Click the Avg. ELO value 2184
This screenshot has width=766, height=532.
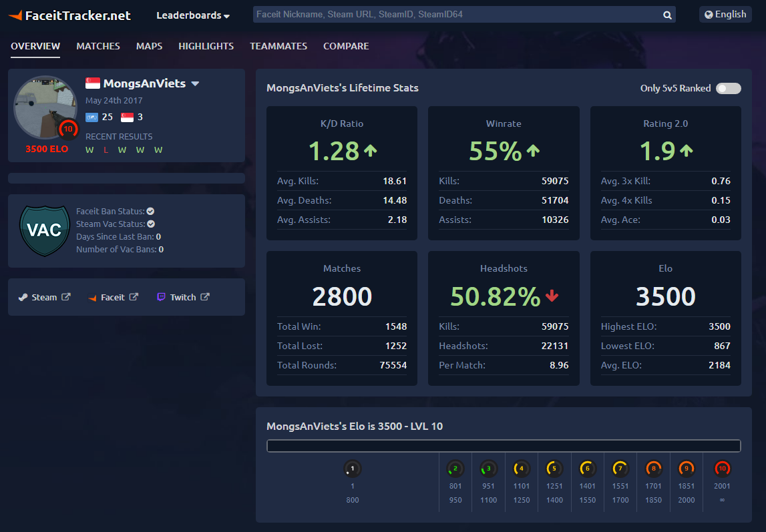[720, 366]
